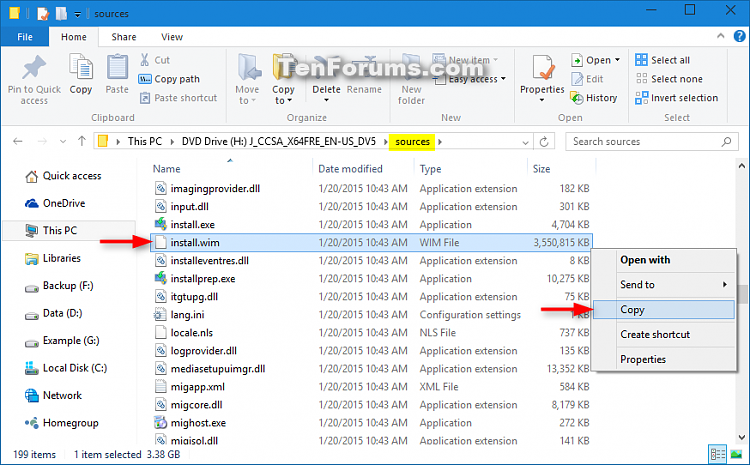Viewport: 750px width, 465px height.
Task: Select the lang.ini file
Action: 371,315
